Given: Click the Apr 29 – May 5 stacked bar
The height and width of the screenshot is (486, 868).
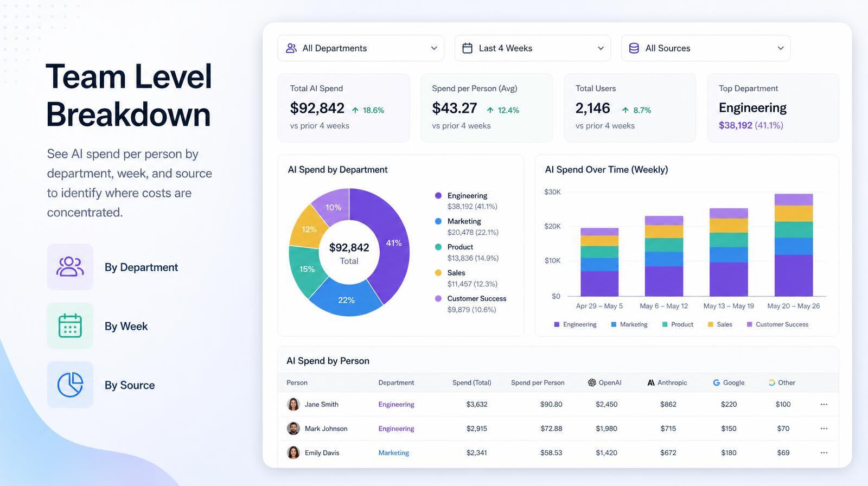Looking at the screenshot, I should coord(599,262).
